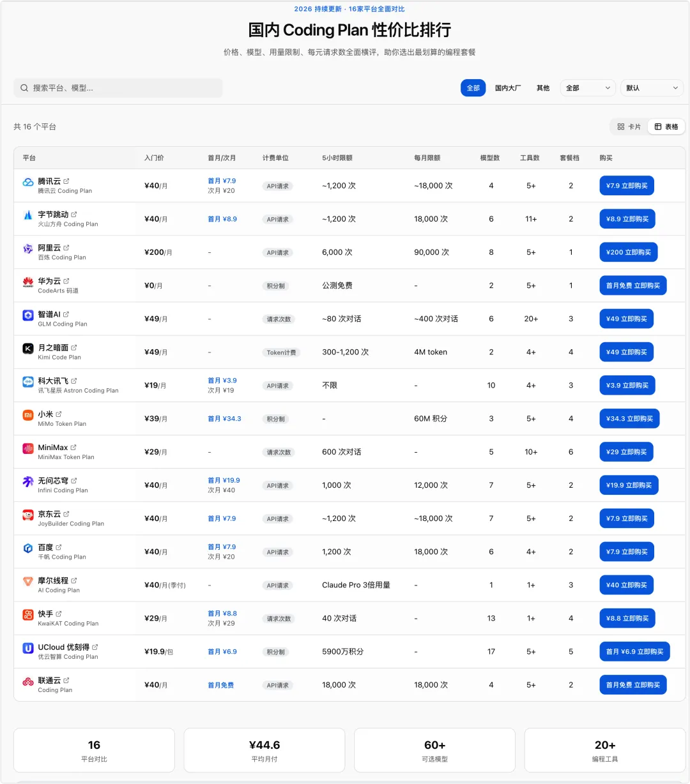This screenshot has width=690, height=784.
Task: Click the 16 平台对比 stat card
Action: tap(94, 751)
